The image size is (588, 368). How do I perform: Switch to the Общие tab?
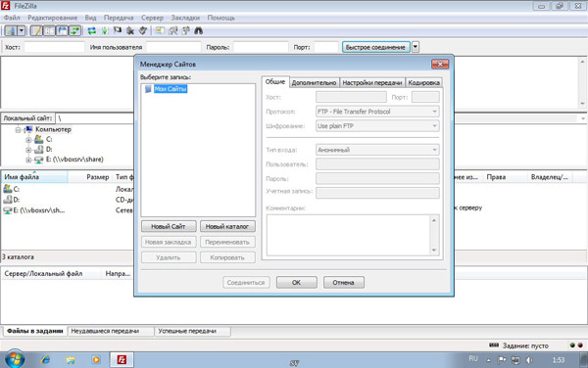275,81
